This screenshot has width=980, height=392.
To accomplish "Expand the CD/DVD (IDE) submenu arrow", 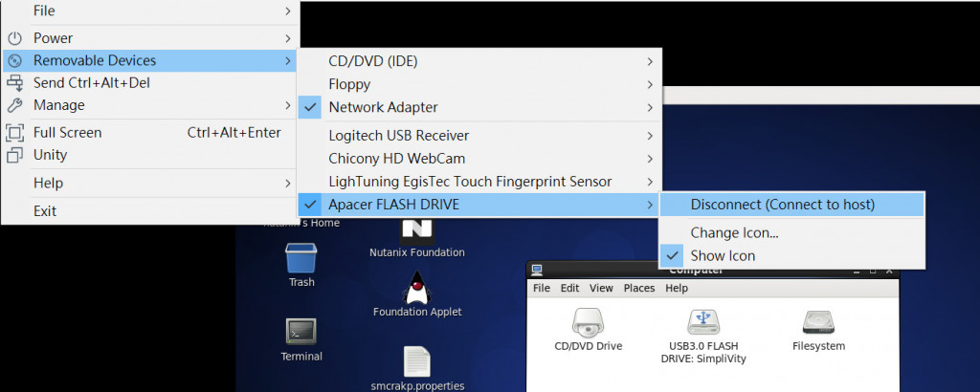I will click(650, 61).
